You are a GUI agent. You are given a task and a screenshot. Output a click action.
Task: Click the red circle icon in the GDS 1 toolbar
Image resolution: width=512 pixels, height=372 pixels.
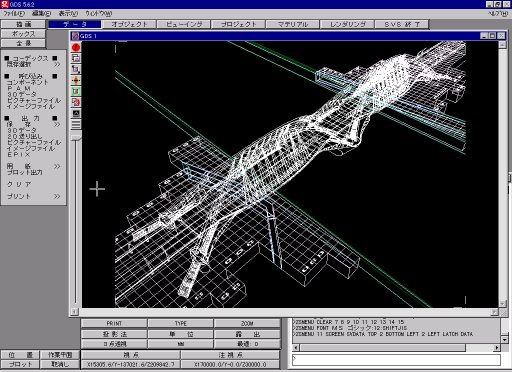point(76,47)
